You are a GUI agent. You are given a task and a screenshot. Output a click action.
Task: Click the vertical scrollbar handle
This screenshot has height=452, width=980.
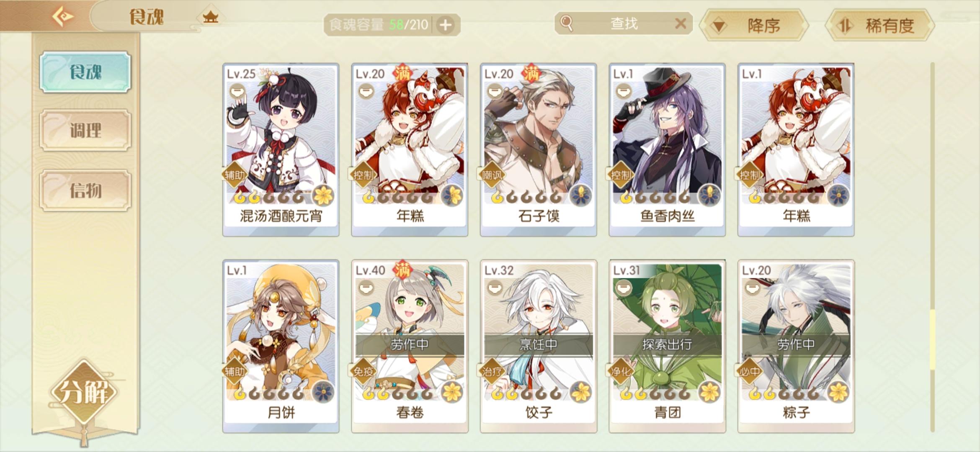tap(933, 340)
